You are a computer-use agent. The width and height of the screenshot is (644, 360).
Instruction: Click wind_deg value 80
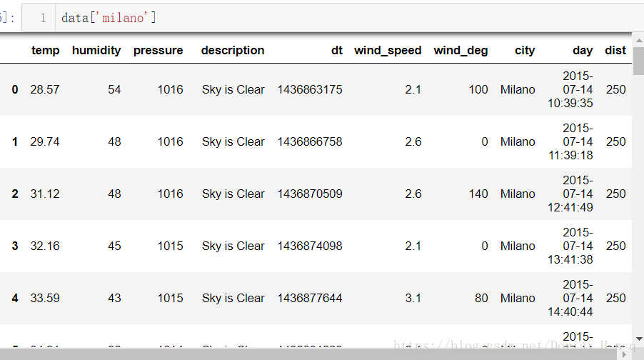click(481, 299)
